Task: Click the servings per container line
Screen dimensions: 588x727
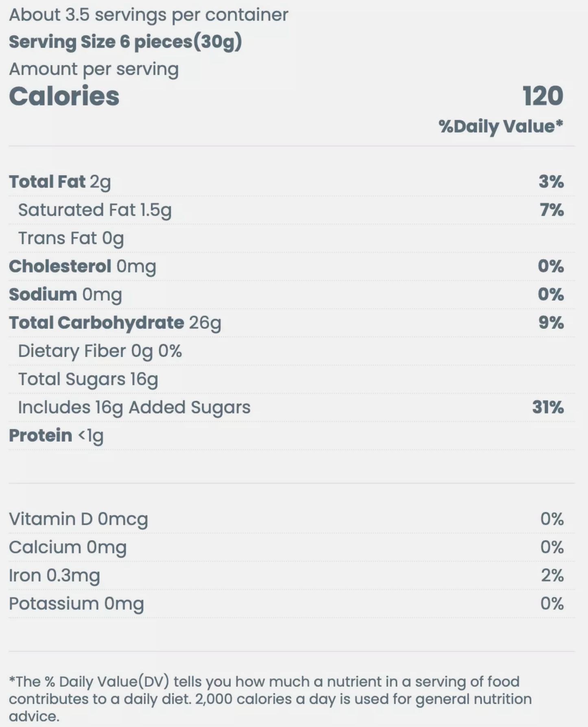Action: click(x=149, y=15)
